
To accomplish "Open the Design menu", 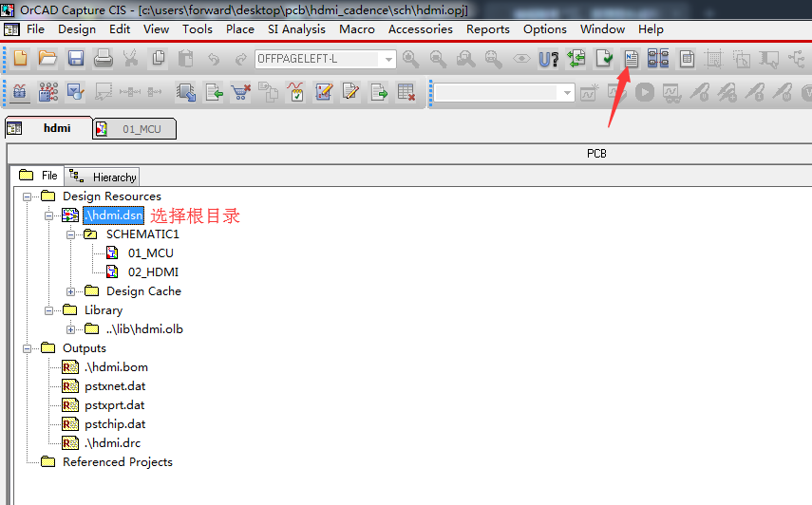I will pos(77,29).
